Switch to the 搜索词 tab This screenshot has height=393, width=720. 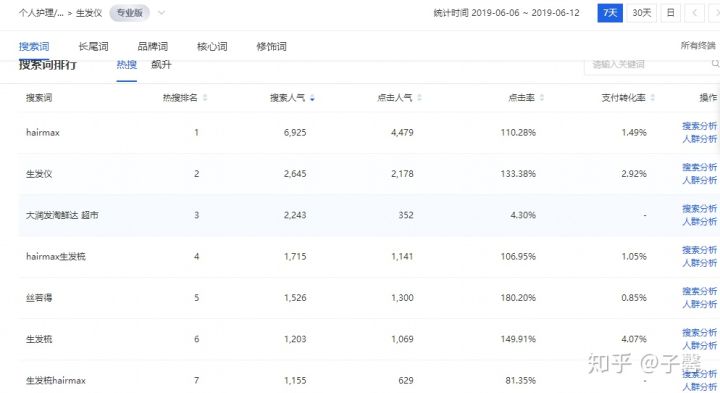coord(34,46)
